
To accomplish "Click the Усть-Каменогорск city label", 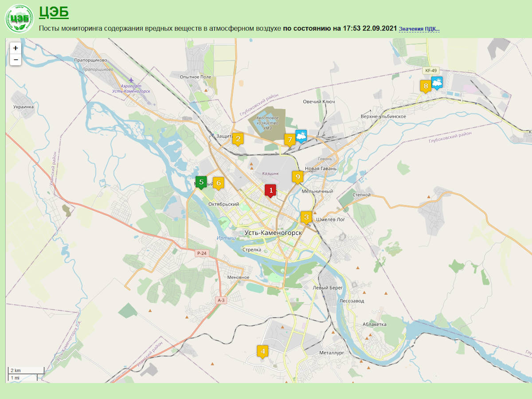I will 273,233.
